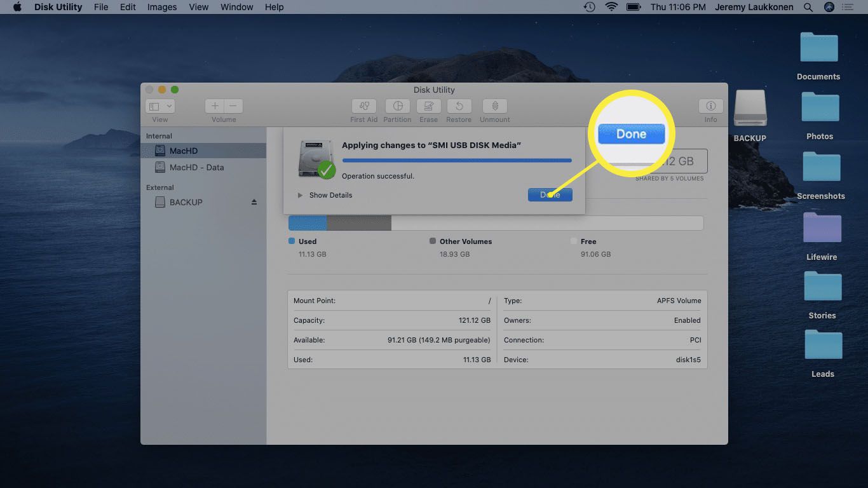Click the PCI connection value
Viewport: 868px width, 488px height.
(x=695, y=340)
